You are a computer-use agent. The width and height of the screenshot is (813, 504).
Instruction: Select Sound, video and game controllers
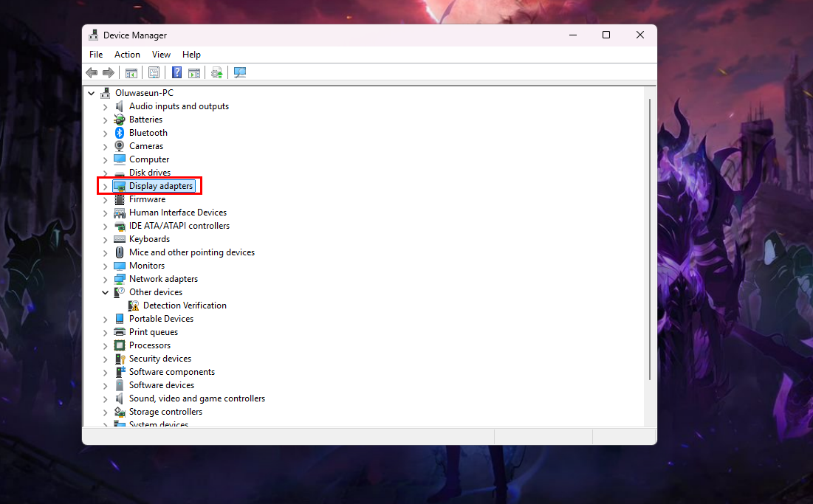[197, 398]
